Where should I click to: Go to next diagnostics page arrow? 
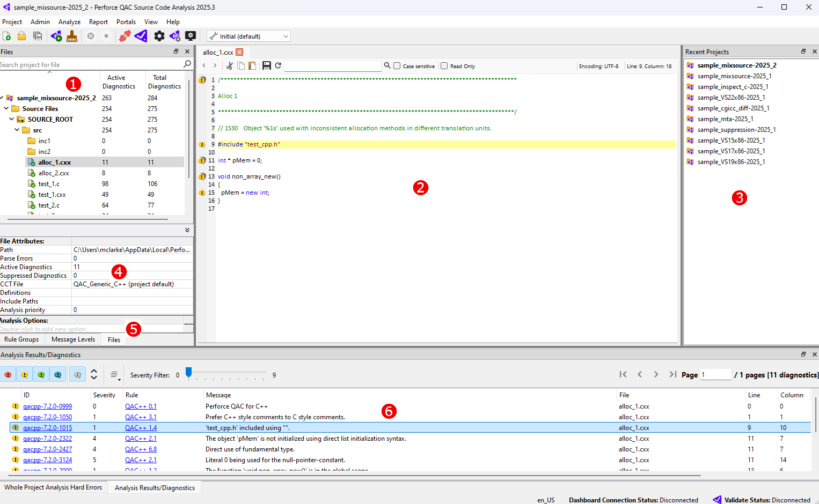click(x=656, y=374)
